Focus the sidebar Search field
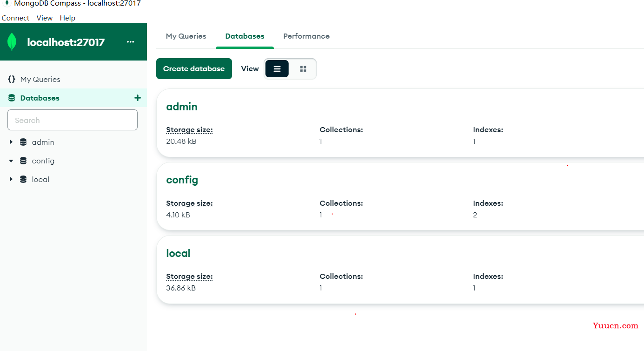This screenshot has width=644, height=351. coord(73,120)
